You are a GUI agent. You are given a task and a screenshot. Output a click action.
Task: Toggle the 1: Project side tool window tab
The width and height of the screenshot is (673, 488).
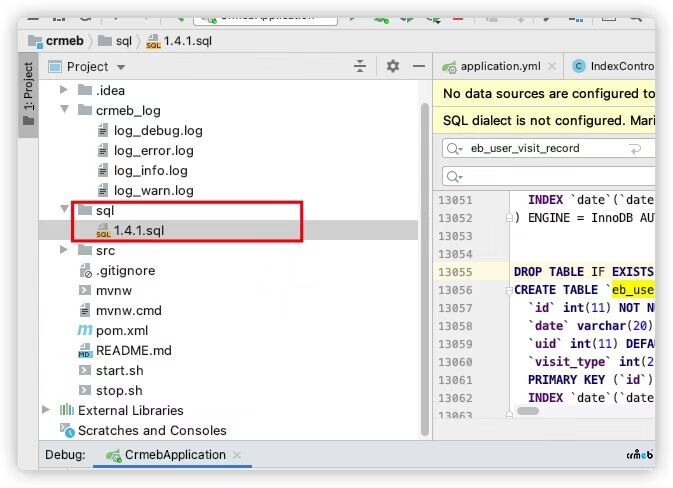pos(28,94)
